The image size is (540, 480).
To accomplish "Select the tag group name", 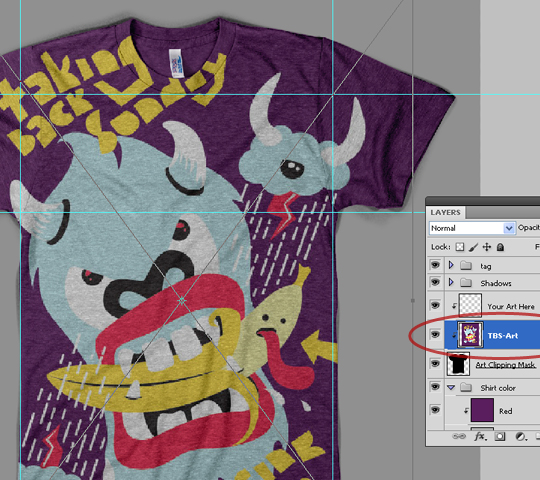I will pos(486,266).
